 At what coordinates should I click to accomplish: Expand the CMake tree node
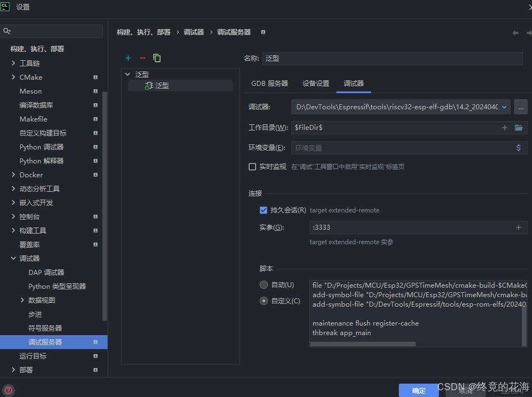coord(13,77)
